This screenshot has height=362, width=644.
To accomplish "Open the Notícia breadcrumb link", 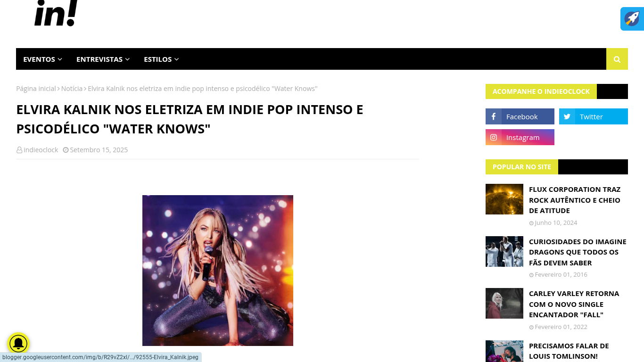I will (72, 89).
